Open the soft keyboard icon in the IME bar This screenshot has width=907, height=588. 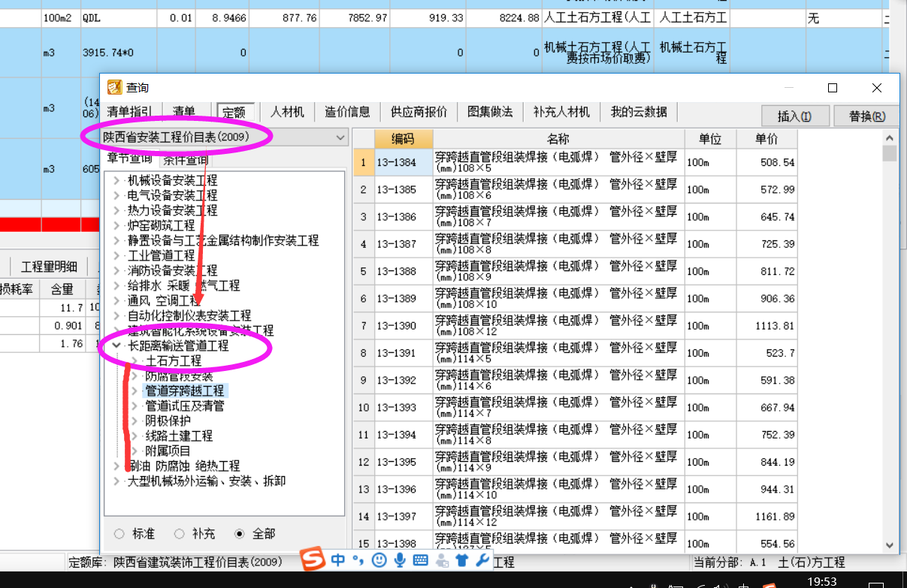click(x=420, y=560)
